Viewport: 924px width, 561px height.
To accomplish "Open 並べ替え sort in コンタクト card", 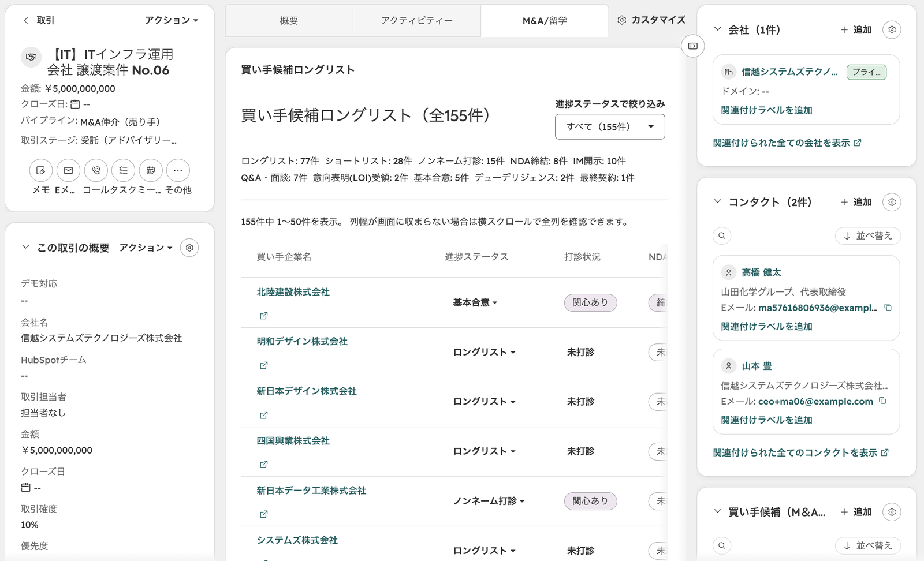I will tap(868, 235).
